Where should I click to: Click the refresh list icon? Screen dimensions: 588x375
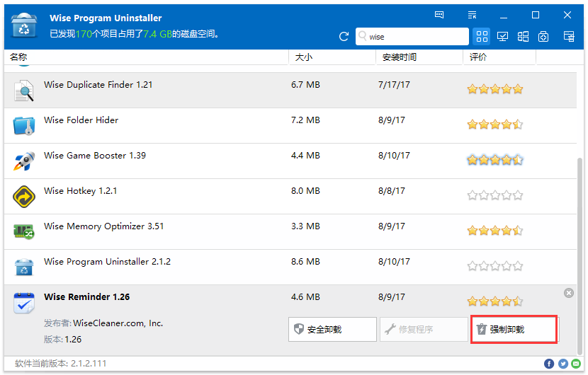344,37
